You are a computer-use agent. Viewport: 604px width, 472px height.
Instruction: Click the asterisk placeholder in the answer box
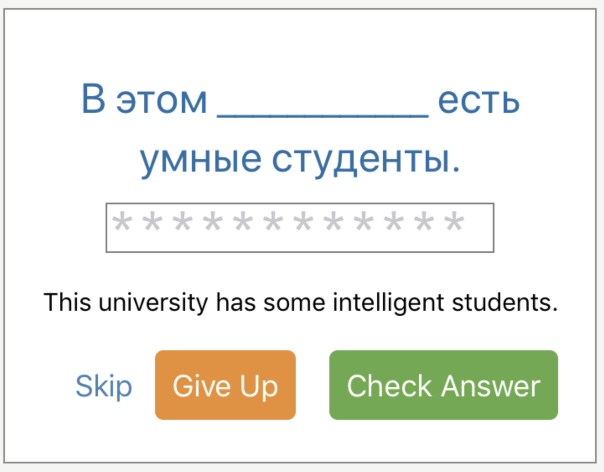288,224
